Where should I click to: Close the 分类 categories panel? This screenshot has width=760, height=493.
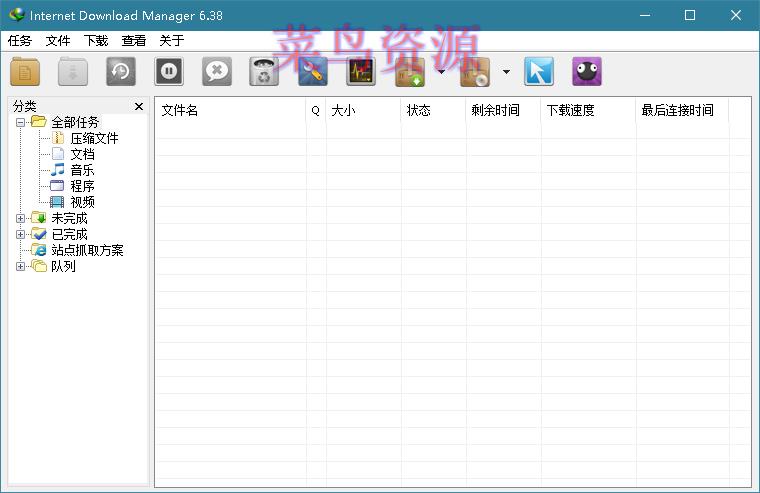[x=139, y=106]
